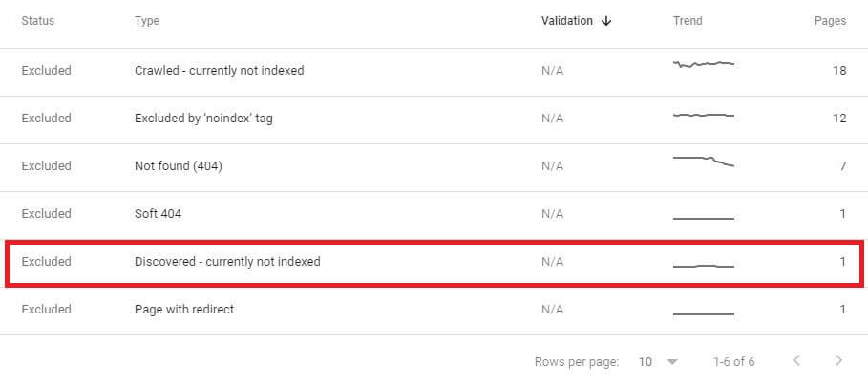The image size is (868, 388).
Task: Go to previous page chevron
Action: (796, 361)
